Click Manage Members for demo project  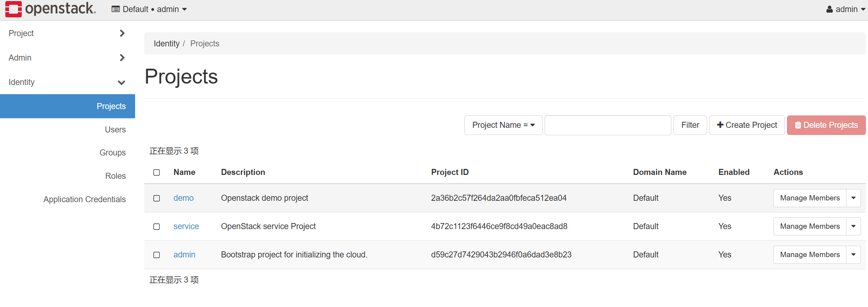tap(810, 198)
